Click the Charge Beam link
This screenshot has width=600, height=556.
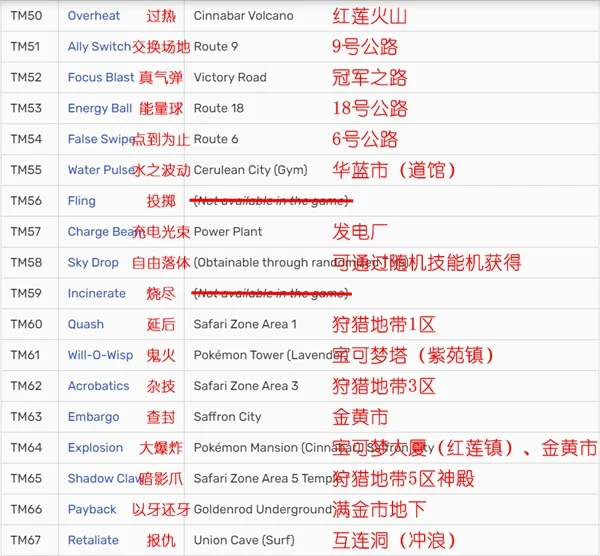click(x=100, y=232)
